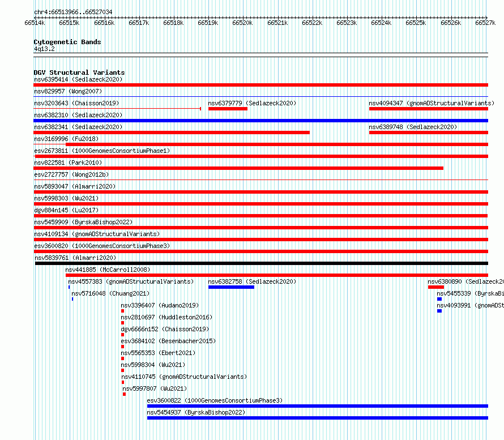Click the 66524k ruler tick label
This screenshot has width=504, height=440.
(x=381, y=23)
